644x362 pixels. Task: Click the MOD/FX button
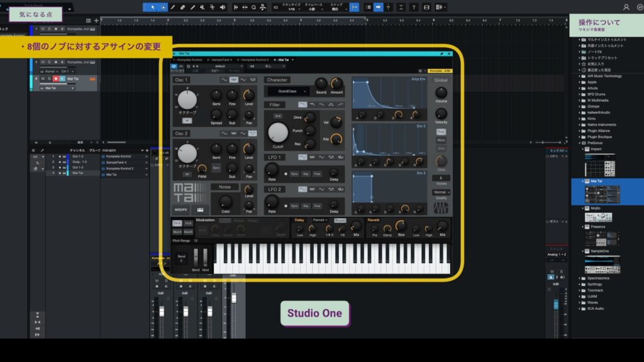coord(180,210)
